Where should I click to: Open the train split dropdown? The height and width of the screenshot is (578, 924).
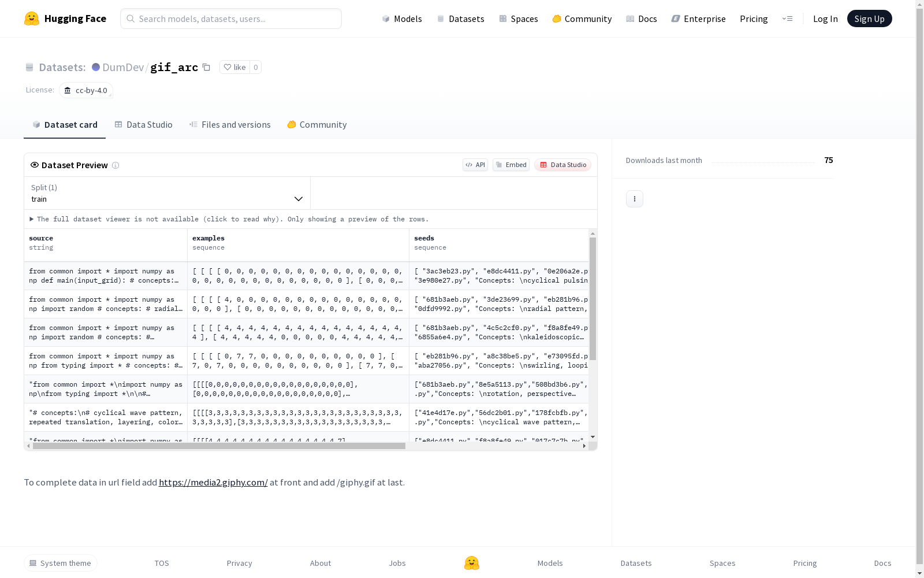tap(167, 193)
